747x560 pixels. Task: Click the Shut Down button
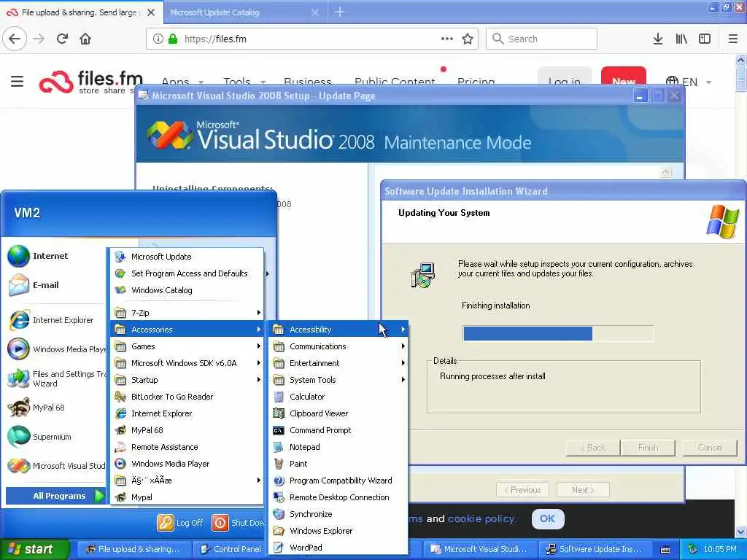(x=237, y=523)
